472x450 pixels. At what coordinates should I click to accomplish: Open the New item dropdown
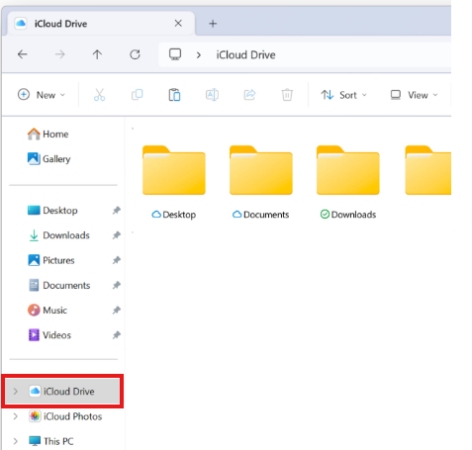41,95
